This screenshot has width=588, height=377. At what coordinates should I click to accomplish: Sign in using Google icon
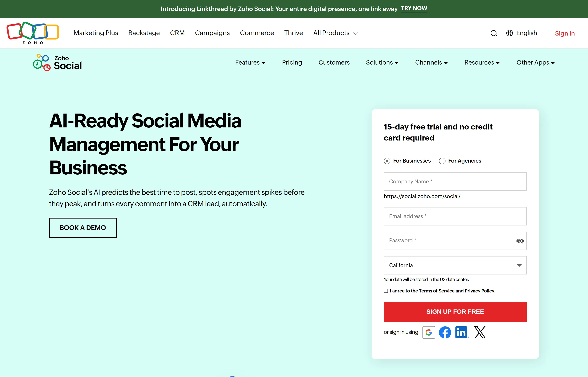pyautogui.click(x=429, y=332)
